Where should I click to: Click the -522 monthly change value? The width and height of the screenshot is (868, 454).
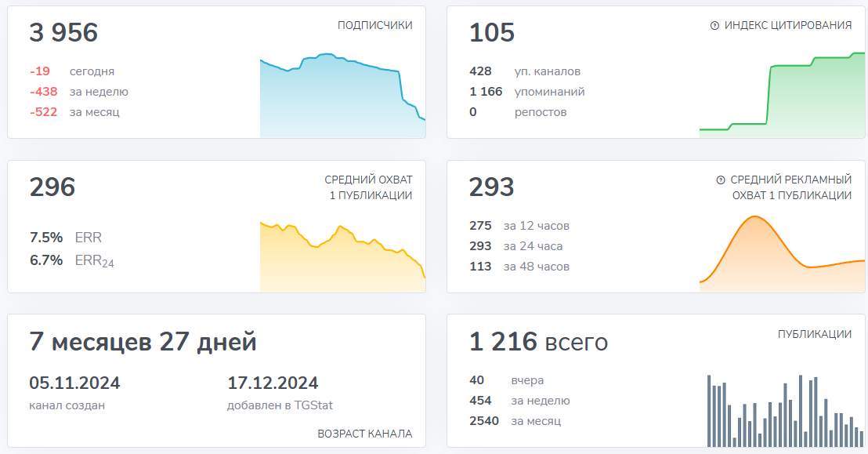point(44,113)
